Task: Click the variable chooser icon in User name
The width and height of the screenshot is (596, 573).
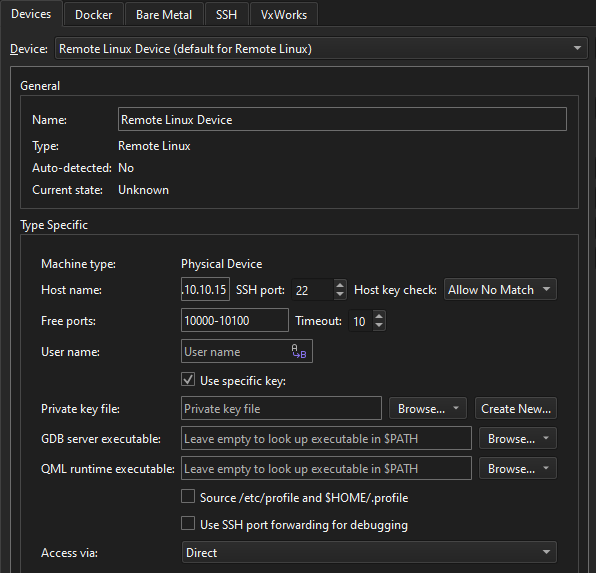Action: 299,351
